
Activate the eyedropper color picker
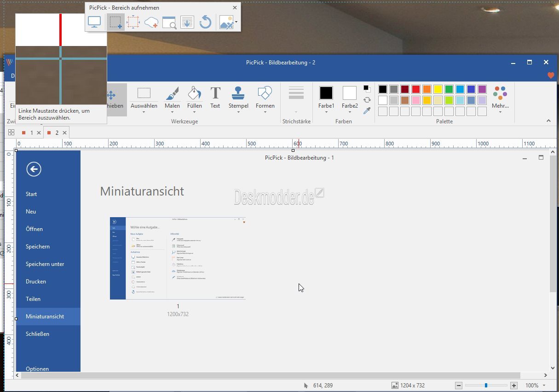(367, 111)
